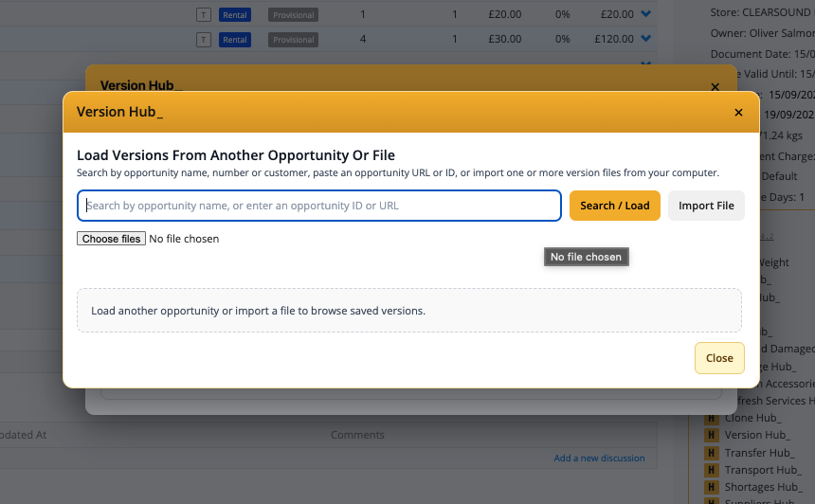The width and height of the screenshot is (815, 504).
Task: Click the H icon beside Transport Hub_
Action: (711, 470)
